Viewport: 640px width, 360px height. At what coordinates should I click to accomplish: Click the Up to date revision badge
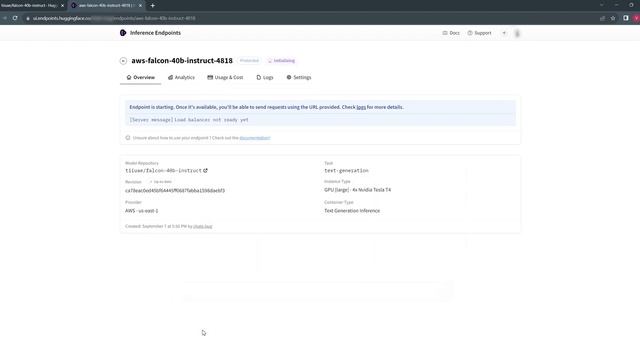pos(160,182)
